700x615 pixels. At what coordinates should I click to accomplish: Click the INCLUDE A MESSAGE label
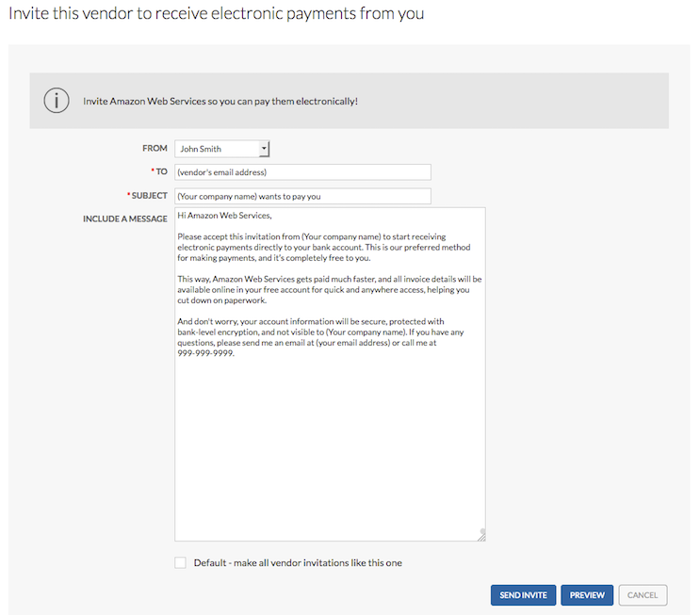pos(125,218)
